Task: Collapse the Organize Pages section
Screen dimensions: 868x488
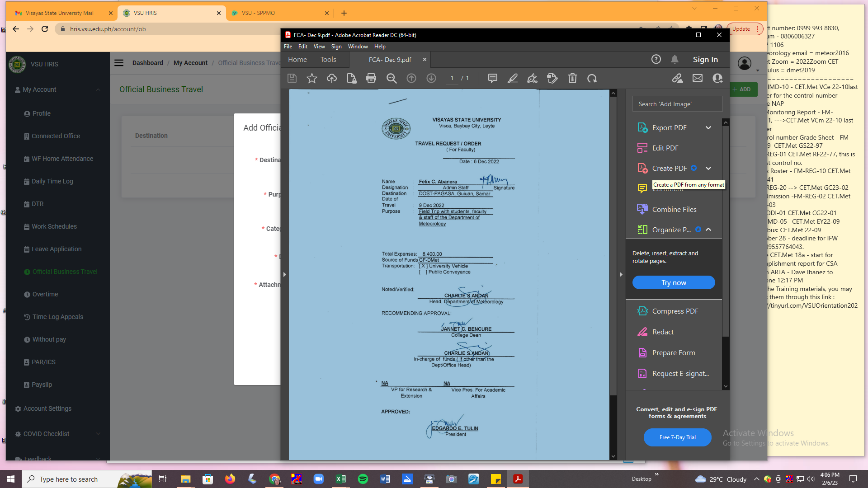Action: click(x=708, y=230)
